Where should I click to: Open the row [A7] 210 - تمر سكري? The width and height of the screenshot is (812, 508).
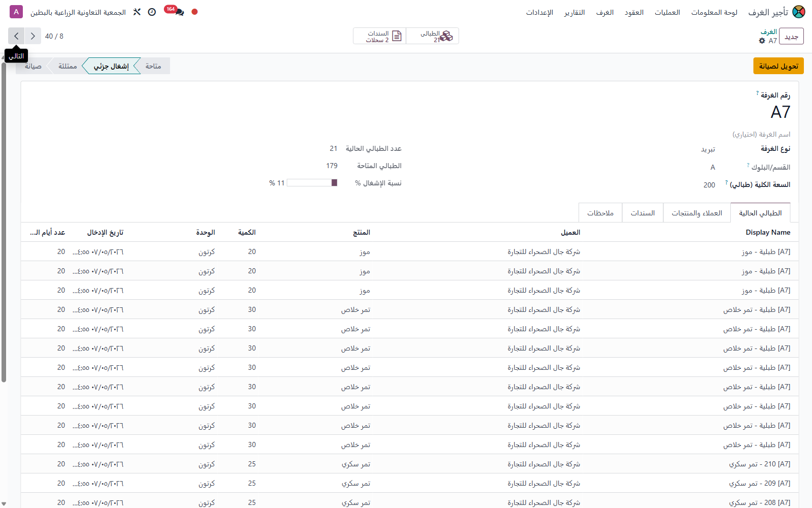410,464
